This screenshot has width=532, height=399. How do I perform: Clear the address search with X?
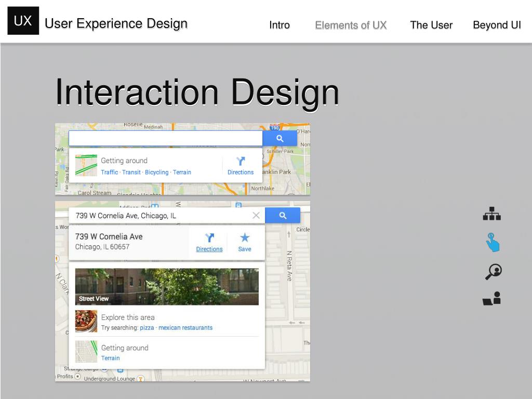(256, 216)
